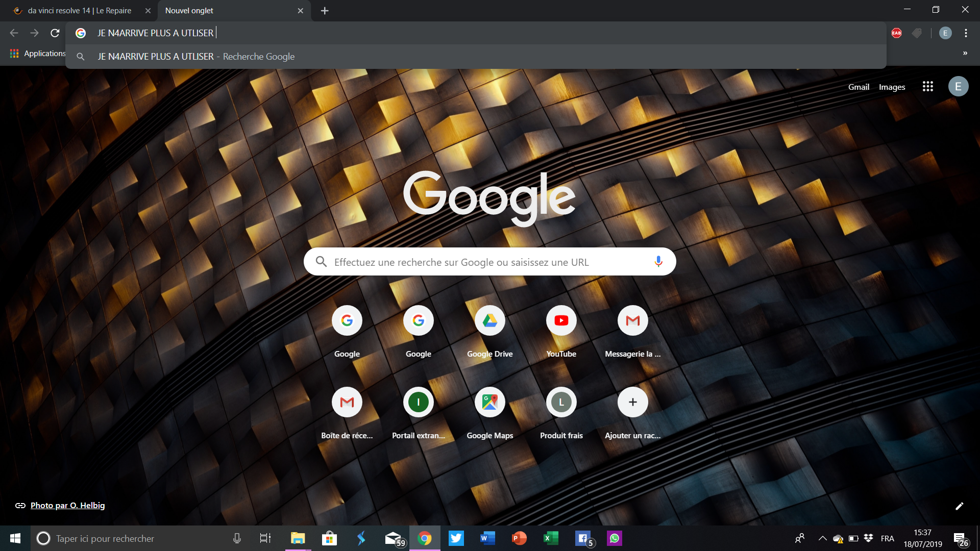Open the Photo par O. Helbig link
980x551 pixels.
67,506
